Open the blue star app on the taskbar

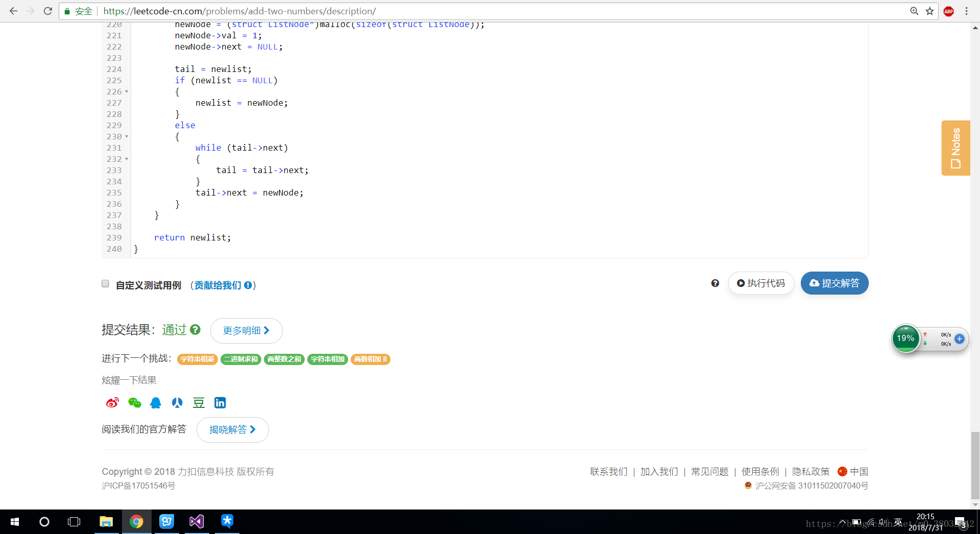click(x=227, y=521)
